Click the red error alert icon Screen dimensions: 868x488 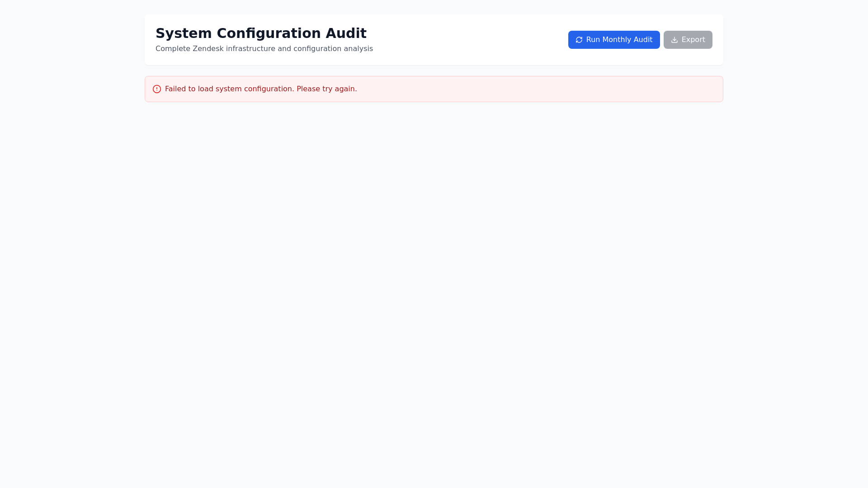157,89
